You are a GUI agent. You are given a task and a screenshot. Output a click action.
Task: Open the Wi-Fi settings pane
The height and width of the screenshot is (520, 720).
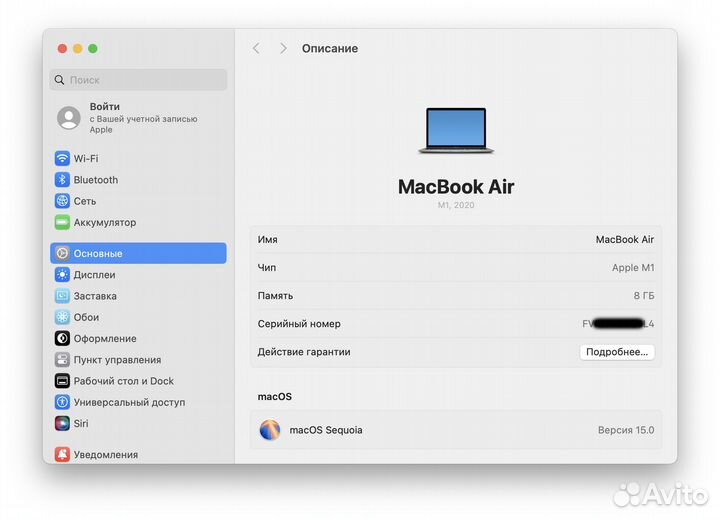click(x=138, y=158)
